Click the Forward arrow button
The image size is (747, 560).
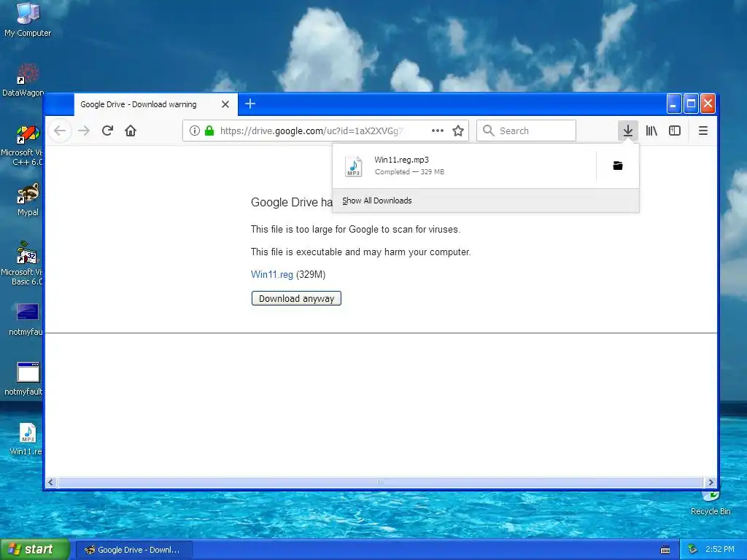click(84, 131)
